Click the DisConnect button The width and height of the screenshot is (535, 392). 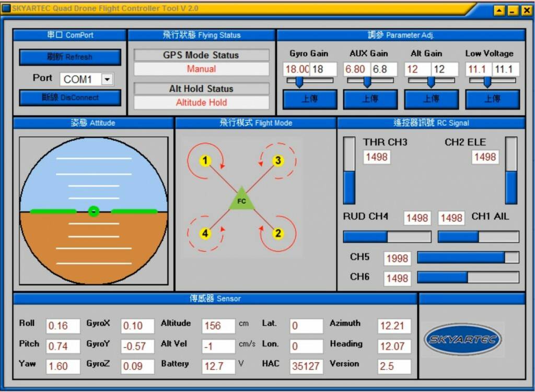70,98
